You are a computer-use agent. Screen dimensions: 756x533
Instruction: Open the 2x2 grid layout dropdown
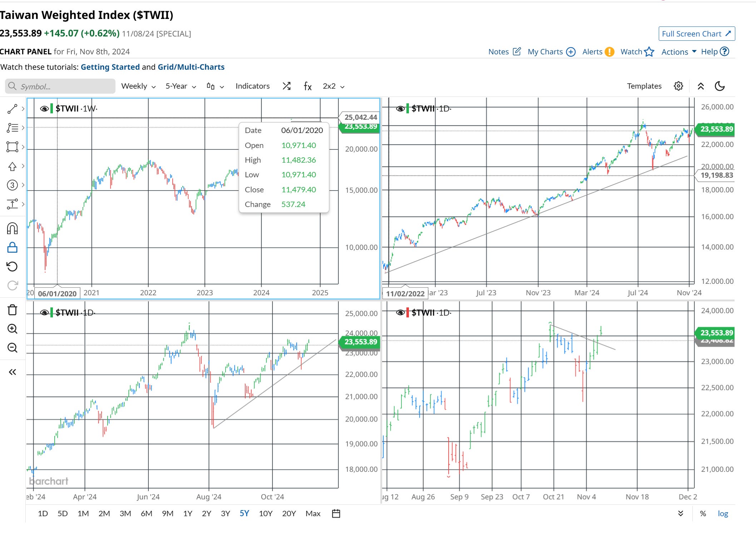pyautogui.click(x=333, y=86)
